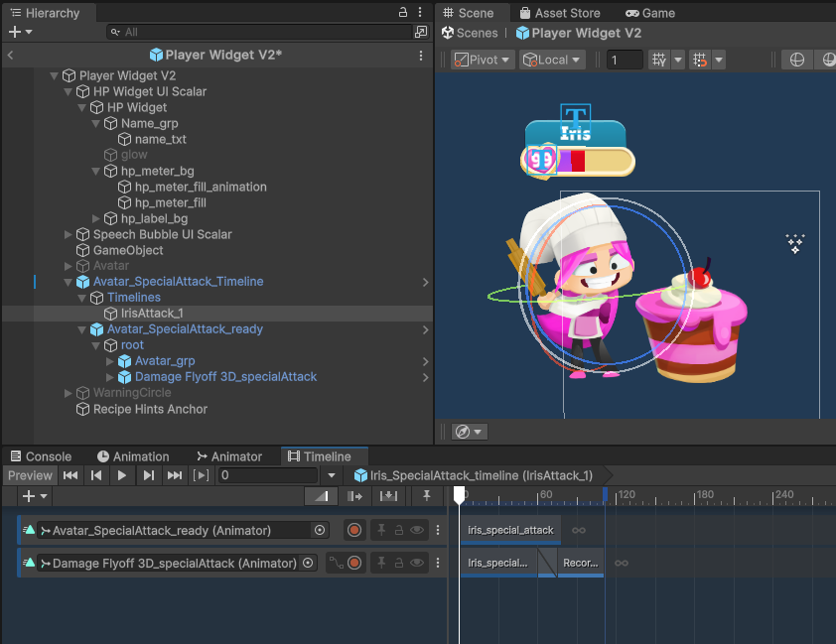Screen dimensions: 836x644
Task: Switch to the Animation tab
Action: pyautogui.click(x=133, y=456)
